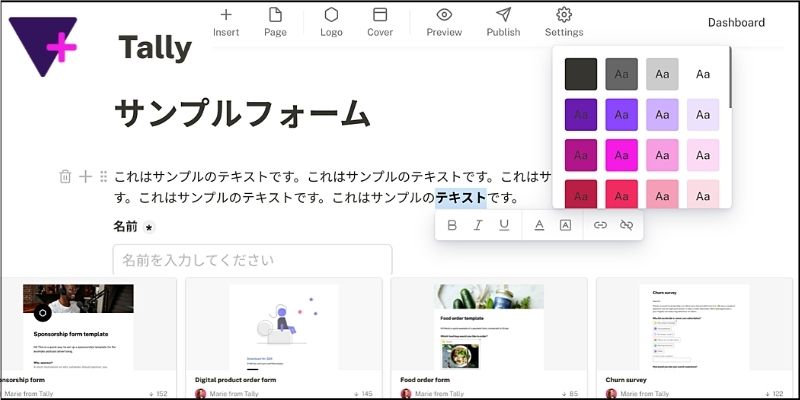Click the Digital product order form title
Image resolution: width=800 pixels, height=400 pixels.
pos(235,380)
